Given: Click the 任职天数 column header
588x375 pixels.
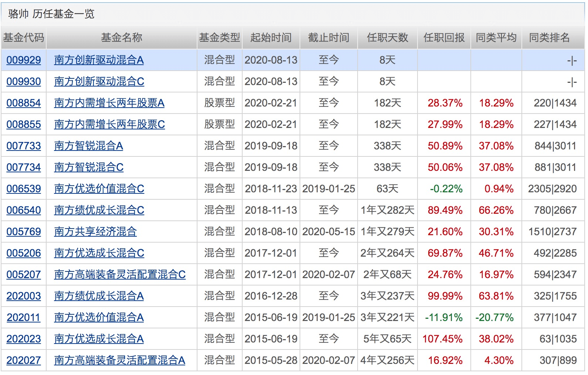Looking at the screenshot, I should point(388,37).
